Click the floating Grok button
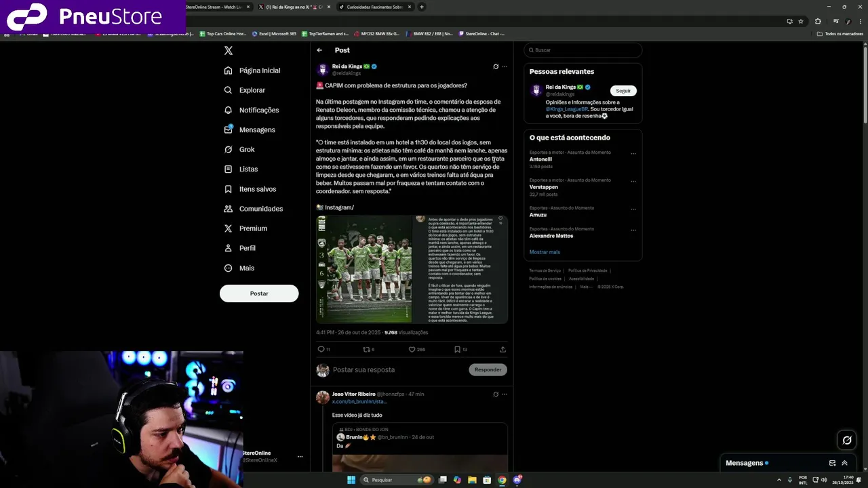Viewport: 868px width, 488px height. (847, 441)
